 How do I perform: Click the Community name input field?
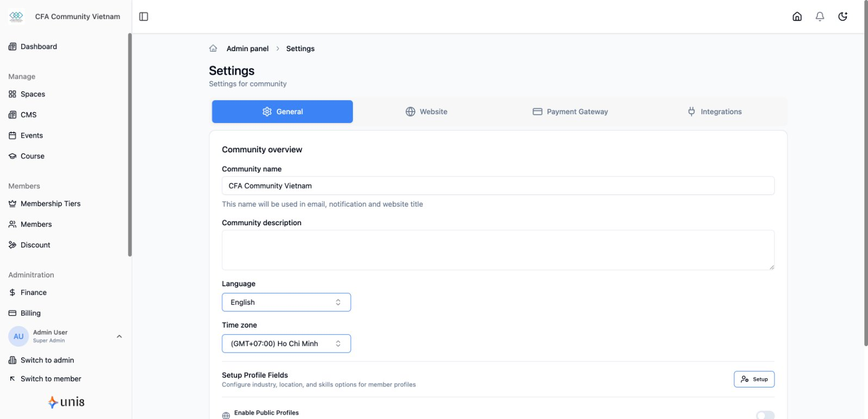point(498,186)
